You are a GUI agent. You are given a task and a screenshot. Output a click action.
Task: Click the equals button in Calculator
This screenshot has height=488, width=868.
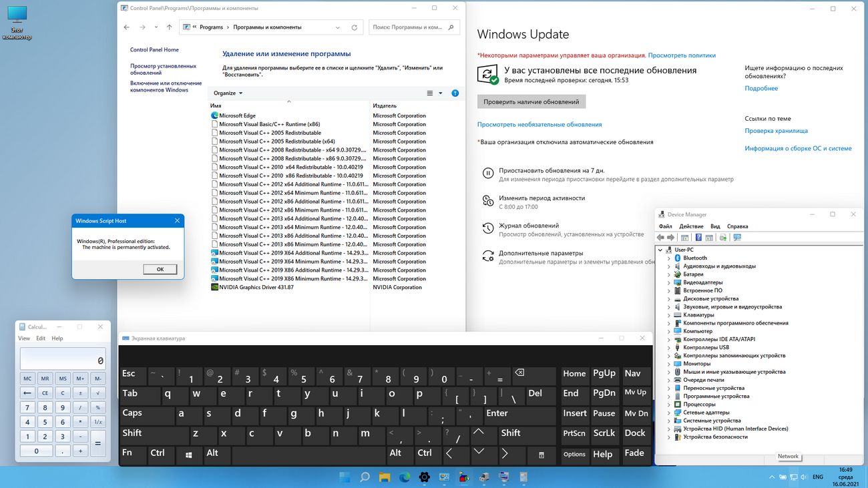(x=97, y=443)
